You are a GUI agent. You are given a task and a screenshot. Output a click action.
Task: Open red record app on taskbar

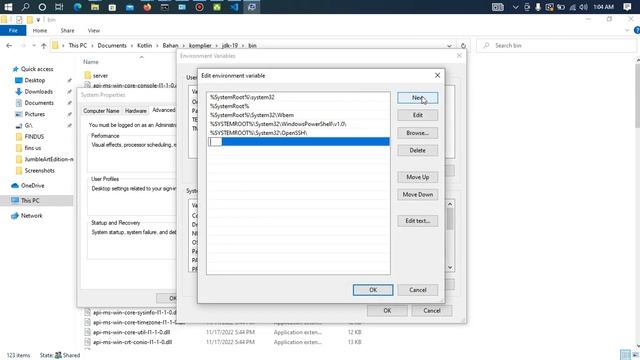tap(199, 7)
